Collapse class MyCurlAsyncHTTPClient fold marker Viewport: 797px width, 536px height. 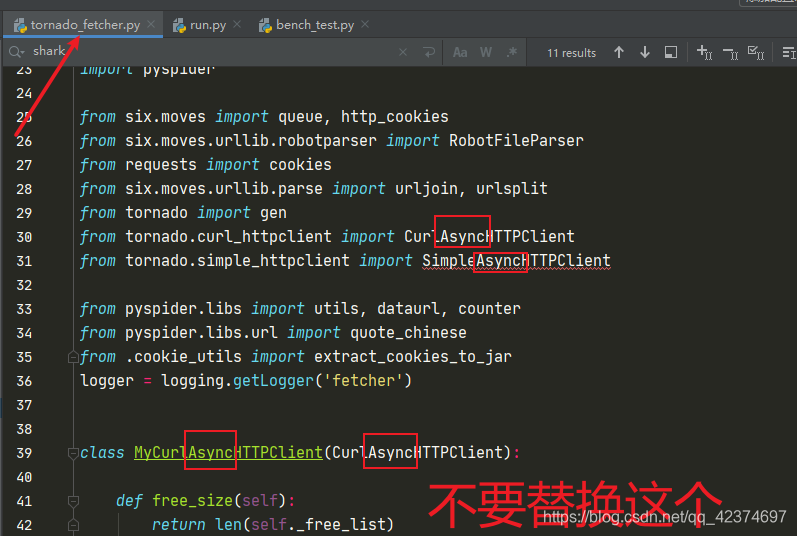point(73,453)
